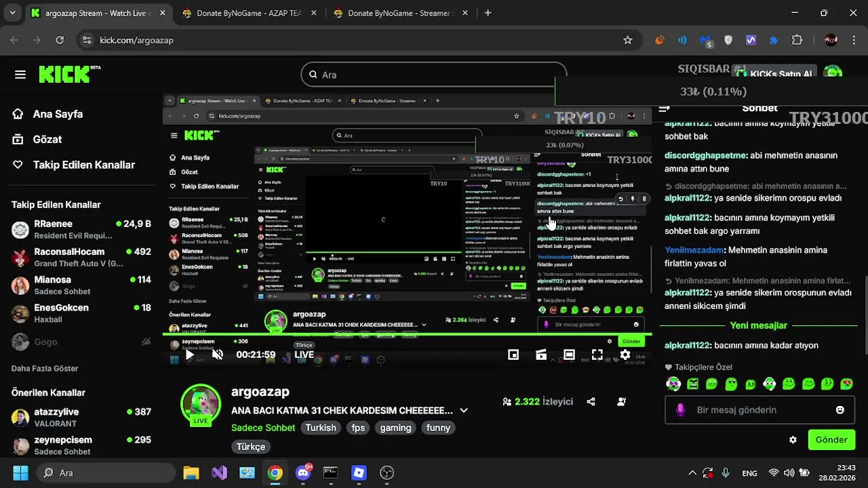Toggle the muted icon next to Gogo
Viewport: 868px width, 488px height.
coord(146,342)
